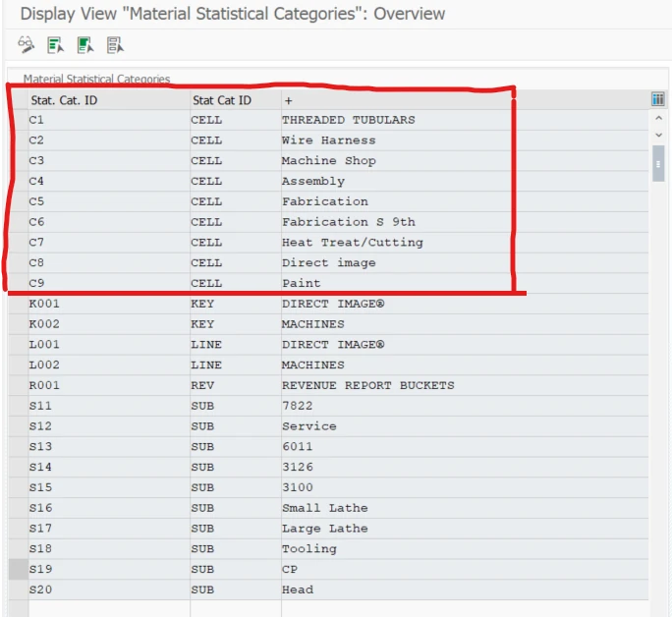Click MACHINES cell in row L002
Image resolution: width=672 pixels, height=617 pixels.
[465, 365]
